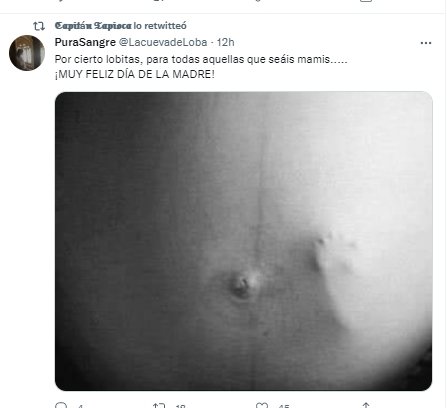Click the like count showing 45
The image size is (447, 408).
284,406
